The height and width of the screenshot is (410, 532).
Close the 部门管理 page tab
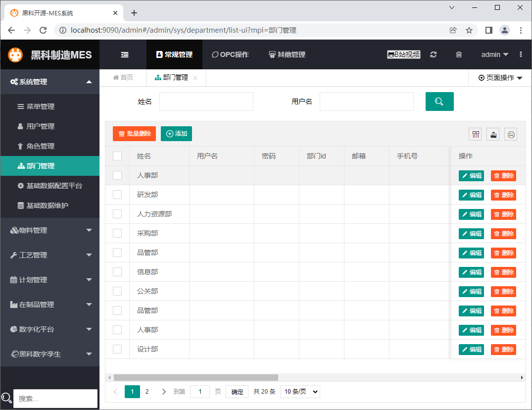point(195,78)
